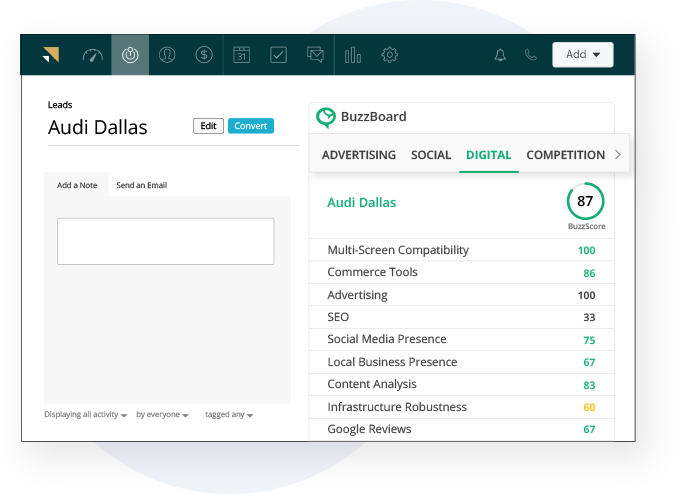This screenshot has height=494, width=680.
Task: Click the 87 BuzzScore circle
Action: pyautogui.click(x=585, y=201)
